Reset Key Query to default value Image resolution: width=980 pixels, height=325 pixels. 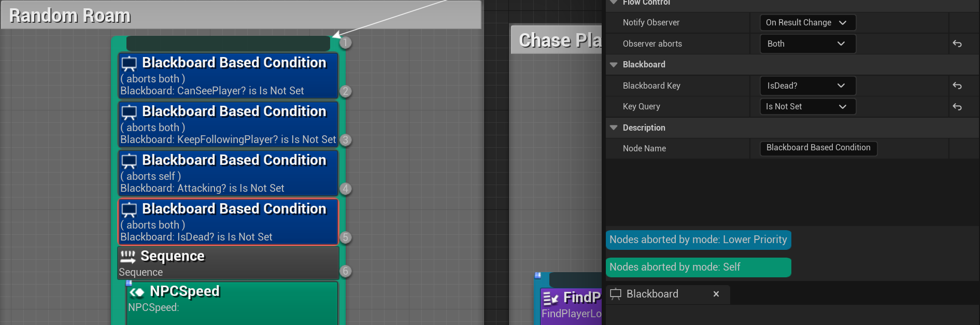click(x=957, y=107)
